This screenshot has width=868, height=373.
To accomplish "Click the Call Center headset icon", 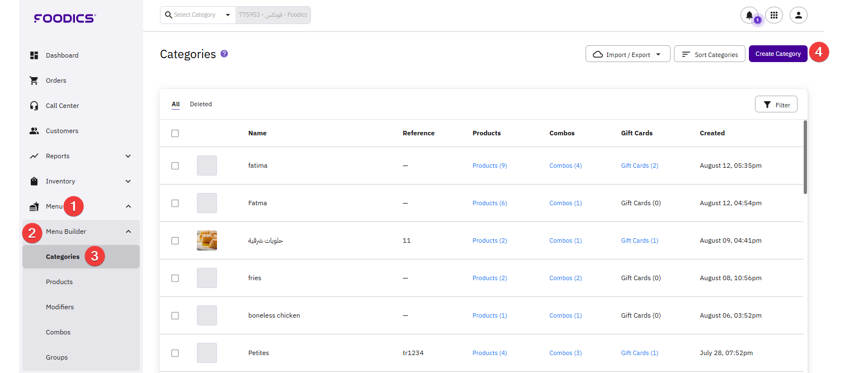I will click(34, 106).
